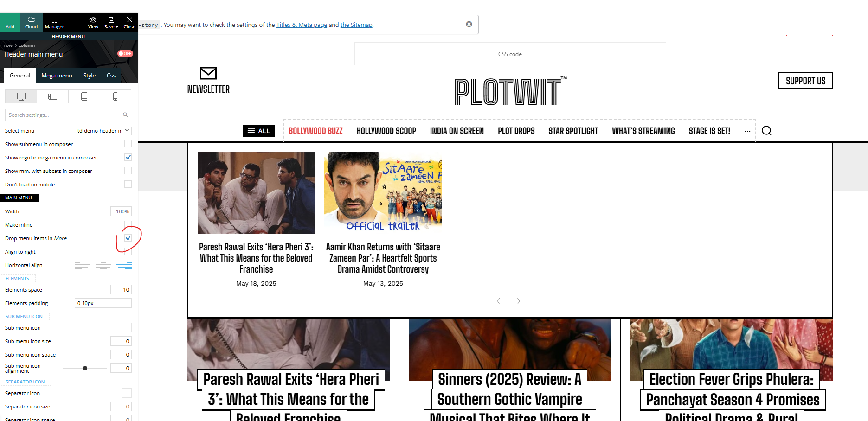Click the ALL hamburger menu button
The width and height of the screenshot is (868, 421).
[x=259, y=131]
